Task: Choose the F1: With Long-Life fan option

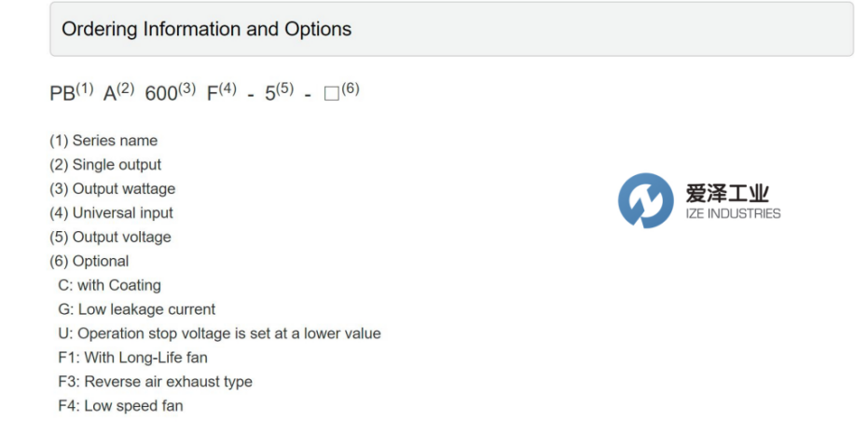Action: click(x=132, y=359)
